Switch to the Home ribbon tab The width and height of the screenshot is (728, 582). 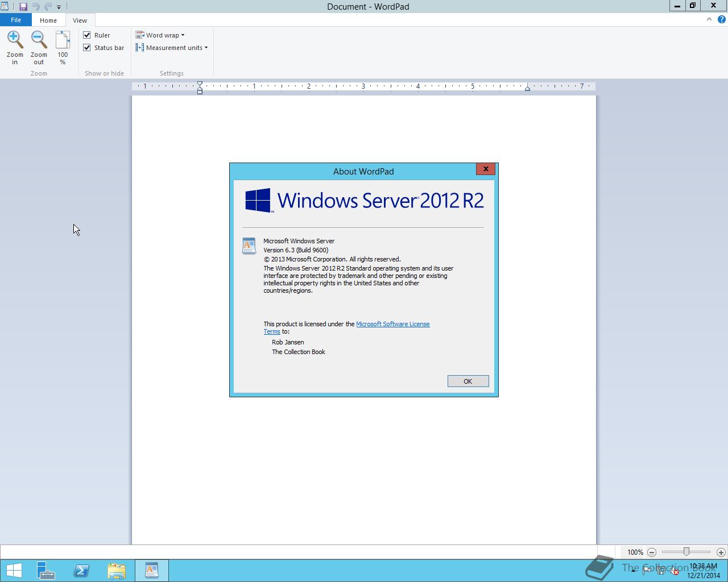[48, 20]
